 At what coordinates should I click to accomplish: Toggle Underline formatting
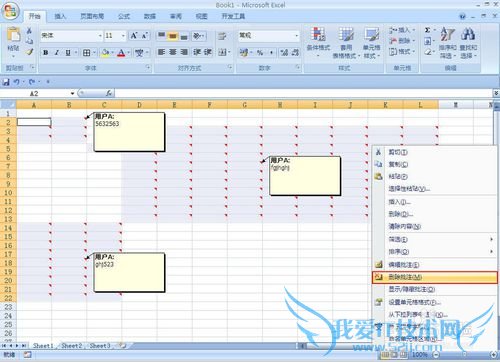[x=68, y=53]
